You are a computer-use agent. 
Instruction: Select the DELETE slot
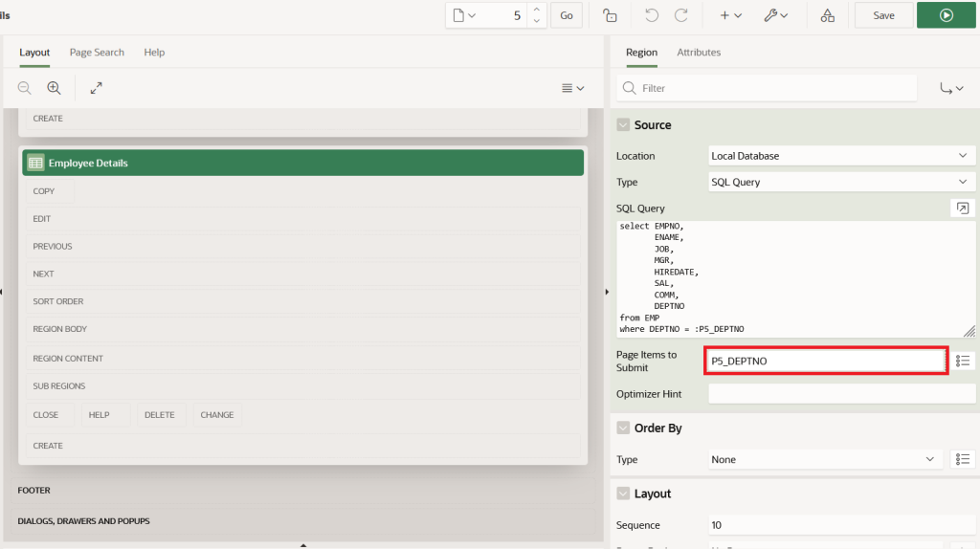pyautogui.click(x=161, y=415)
